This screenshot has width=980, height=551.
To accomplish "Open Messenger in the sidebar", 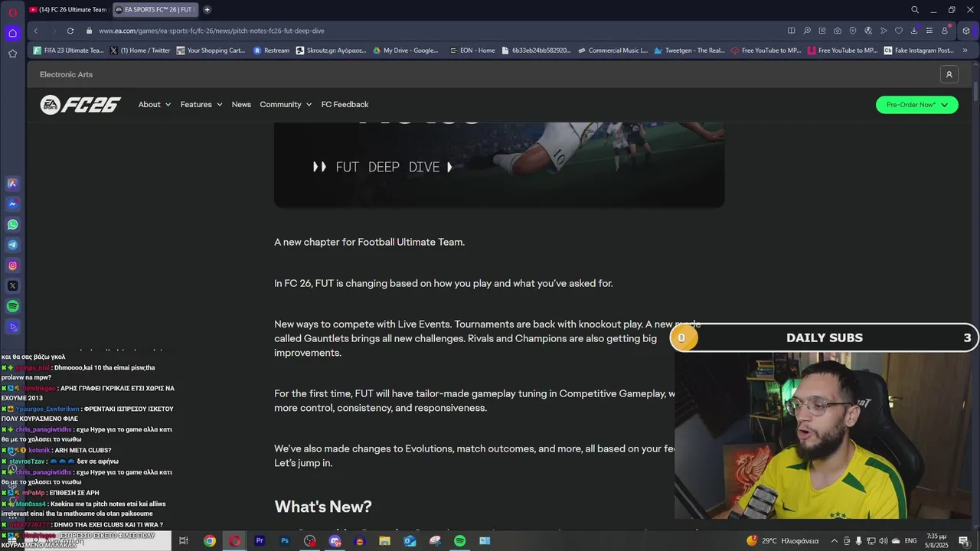I will (12, 204).
